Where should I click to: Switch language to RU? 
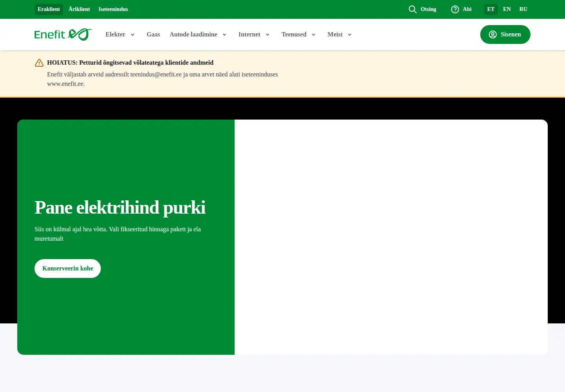click(x=523, y=9)
